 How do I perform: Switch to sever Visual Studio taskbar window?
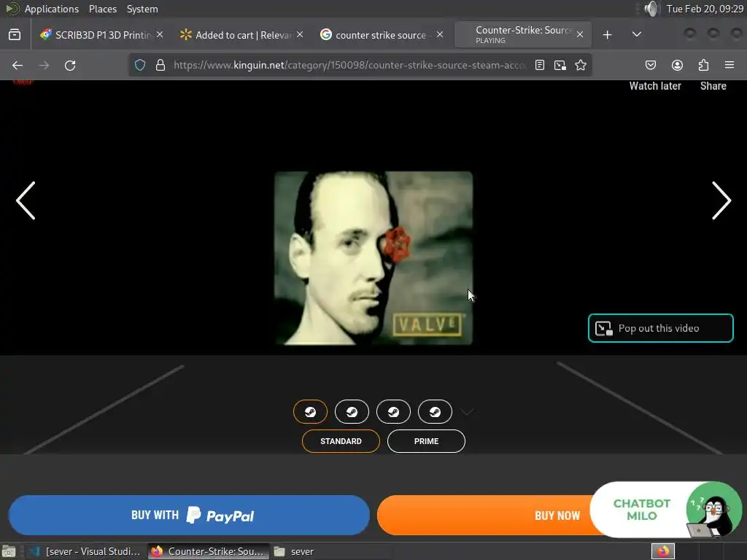85,551
